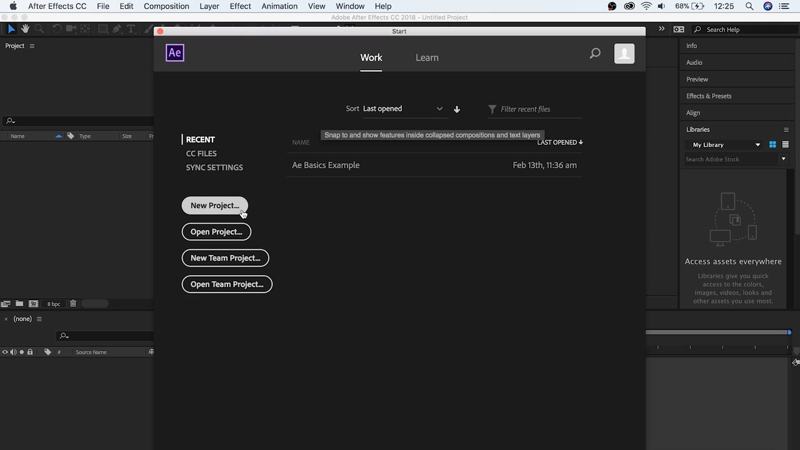800x450 pixels.
Task: Click the Open Project button
Action: pos(216,232)
